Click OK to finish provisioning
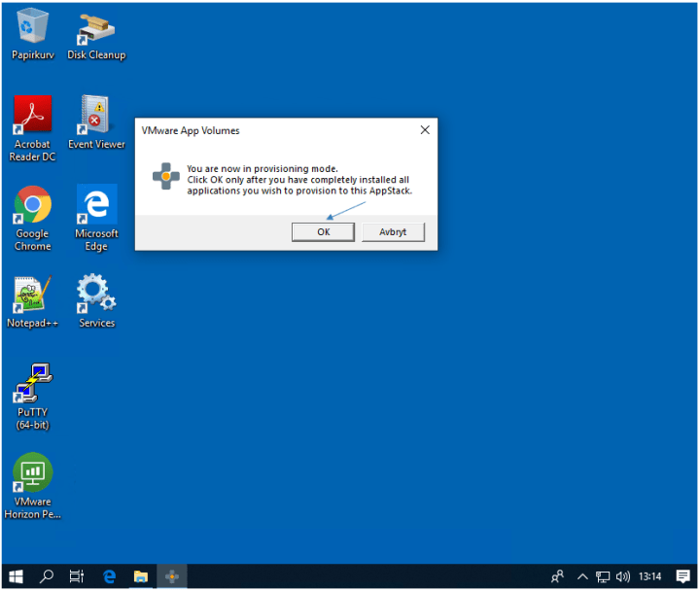700x591 pixels. tap(323, 232)
